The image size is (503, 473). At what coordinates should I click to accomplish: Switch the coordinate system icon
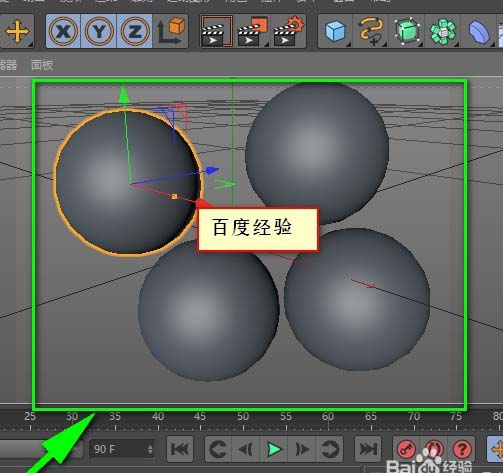171,31
